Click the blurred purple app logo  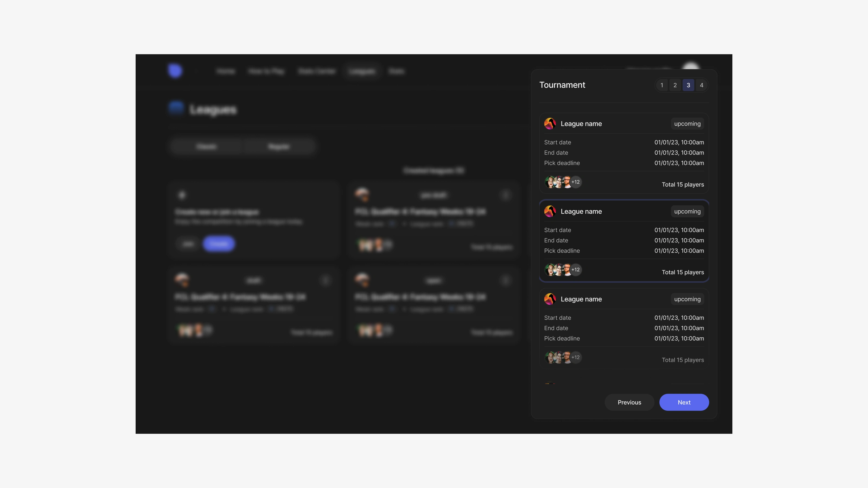pyautogui.click(x=175, y=71)
